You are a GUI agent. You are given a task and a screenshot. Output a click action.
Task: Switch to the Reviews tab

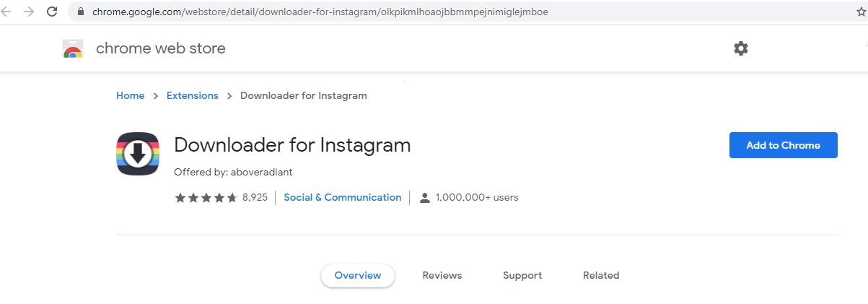[442, 275]
